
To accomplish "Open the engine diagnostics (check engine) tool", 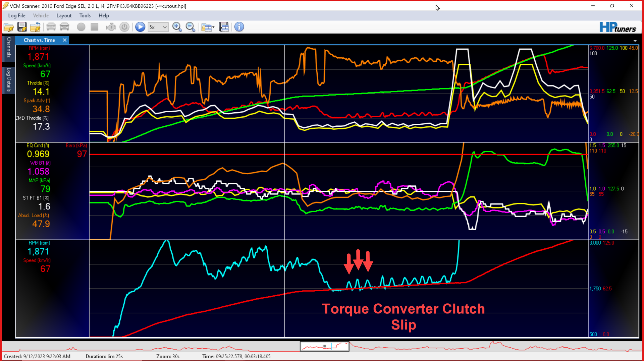I will (x=111, y=27).
